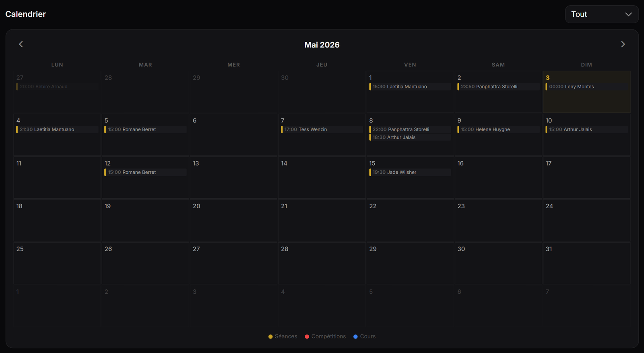Click the LUN column header

[x=57, y=65]
